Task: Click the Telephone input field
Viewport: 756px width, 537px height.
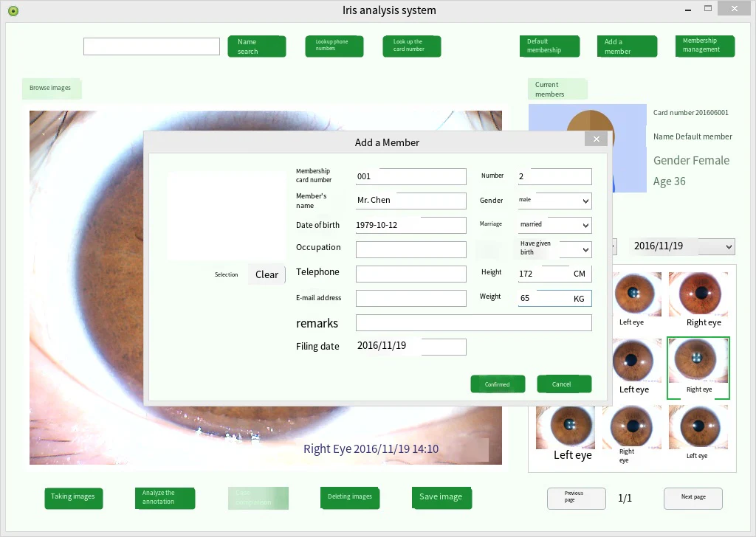Action: 410,274
